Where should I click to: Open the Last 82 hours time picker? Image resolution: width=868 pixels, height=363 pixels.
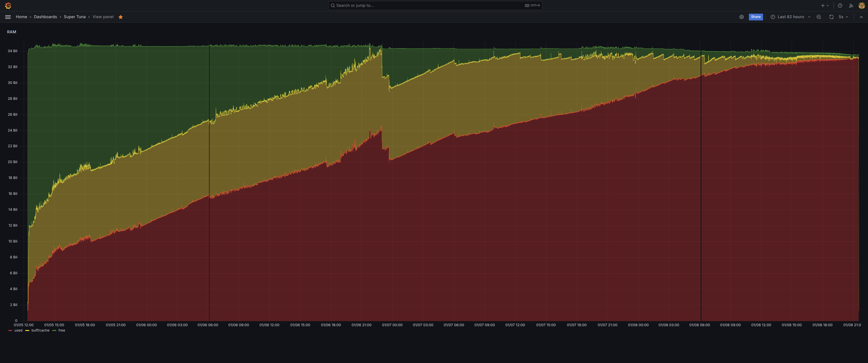790,17
